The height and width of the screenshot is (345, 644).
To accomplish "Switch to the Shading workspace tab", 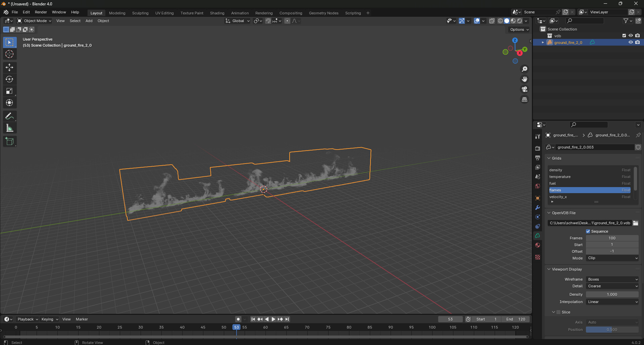I will [217, 13].
